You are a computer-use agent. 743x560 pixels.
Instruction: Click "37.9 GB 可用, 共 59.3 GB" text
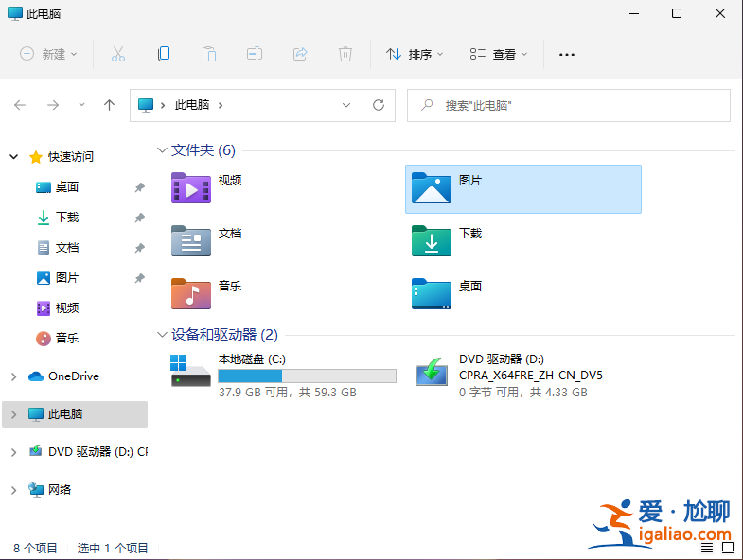pos(287,393)
